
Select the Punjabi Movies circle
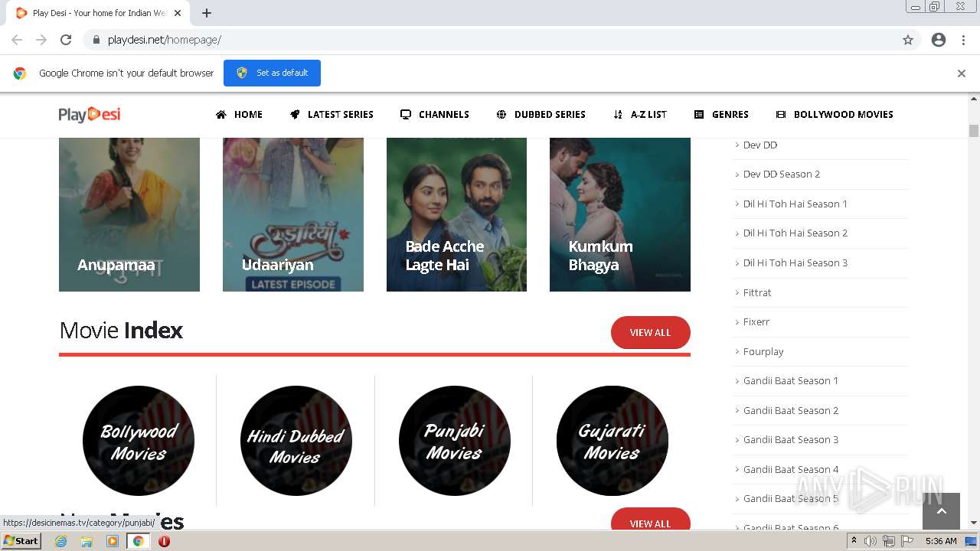tap(455, 441)
